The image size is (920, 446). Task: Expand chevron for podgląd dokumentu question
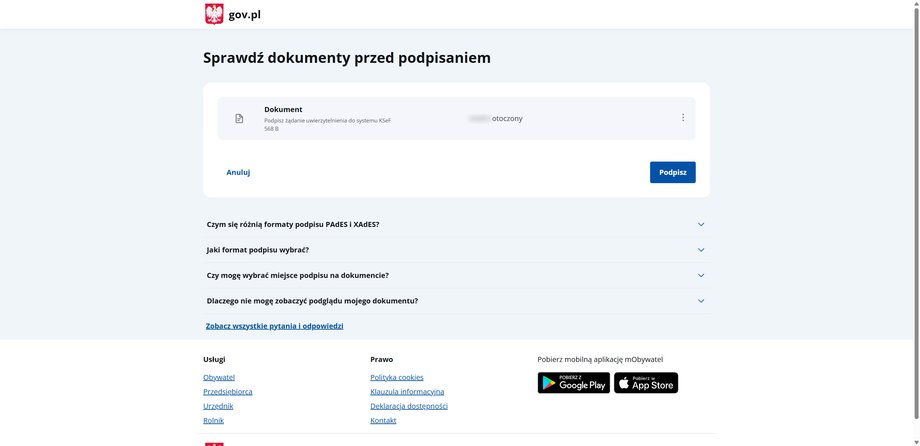pos(701,301)
